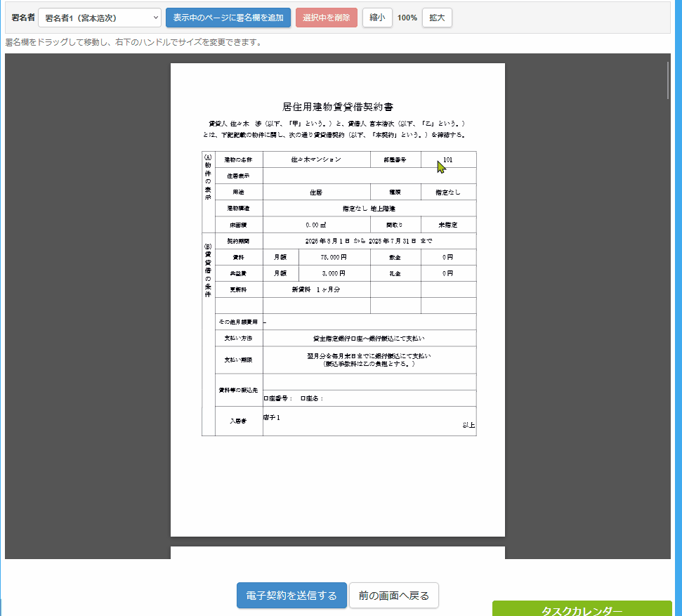Viewport: 682px width, 616px height.
Task: Click the 佐々木マンション building name cell
Action: (316, 159)
